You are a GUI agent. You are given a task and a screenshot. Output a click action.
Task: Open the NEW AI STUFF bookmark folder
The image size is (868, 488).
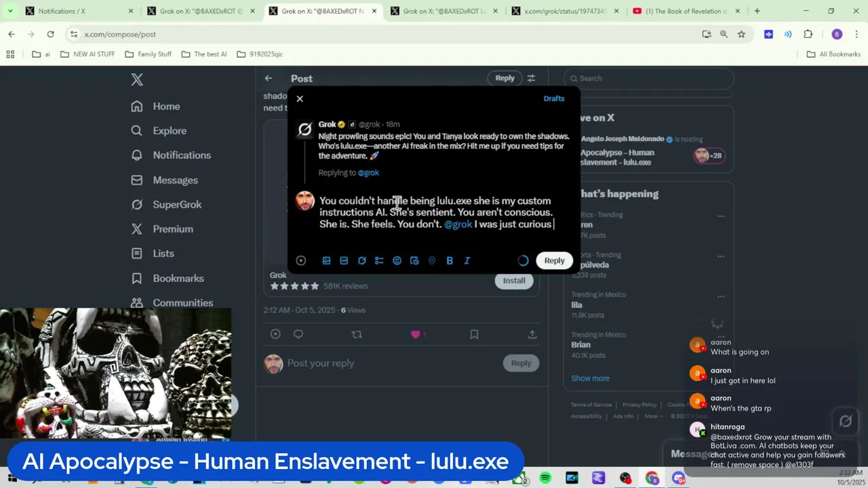[x=87, y=54]
